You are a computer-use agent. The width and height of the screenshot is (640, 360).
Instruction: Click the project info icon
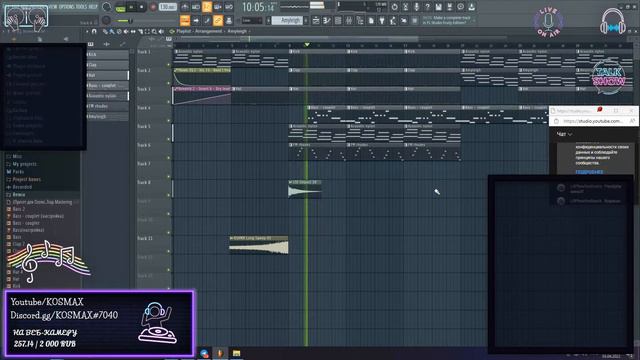tap(460, 7)
